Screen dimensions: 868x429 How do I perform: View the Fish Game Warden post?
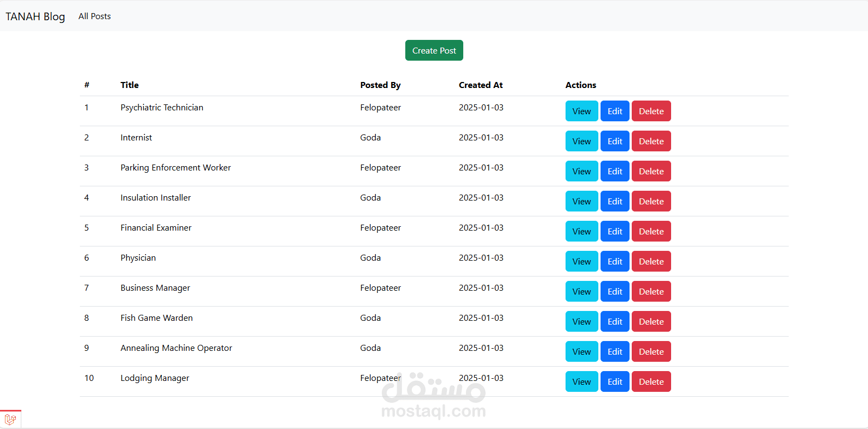tap(581, 321)
